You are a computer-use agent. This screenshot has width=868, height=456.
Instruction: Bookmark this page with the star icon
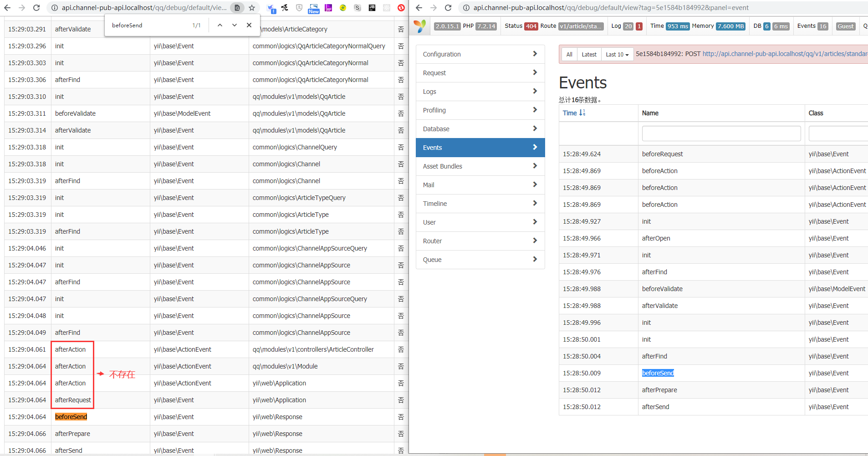pyautogui.click(x=252, y=8)
